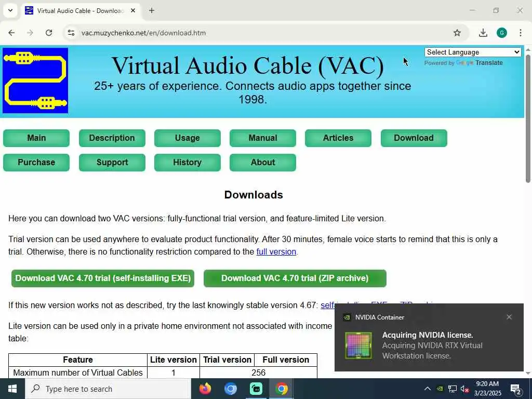Open the Purchase page button
Viewport: 532px width, 399px height.
pos(36,163)
